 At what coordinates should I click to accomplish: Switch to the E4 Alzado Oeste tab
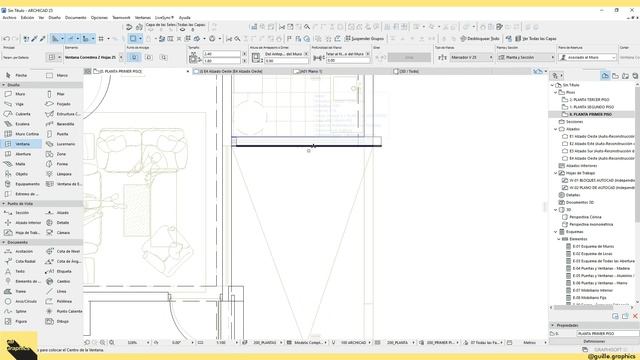point(241,71)
